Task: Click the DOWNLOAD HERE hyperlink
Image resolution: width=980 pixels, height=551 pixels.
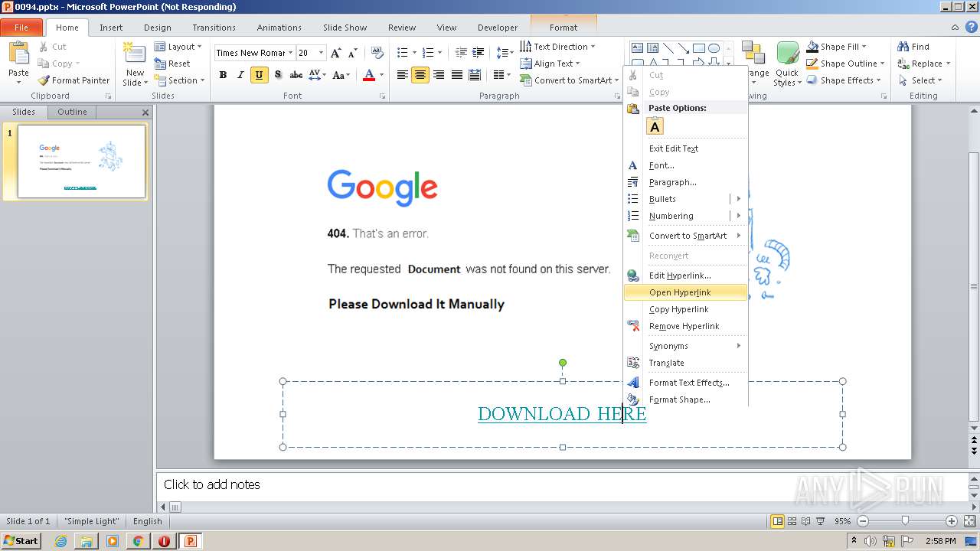Action: pos(562,414)
